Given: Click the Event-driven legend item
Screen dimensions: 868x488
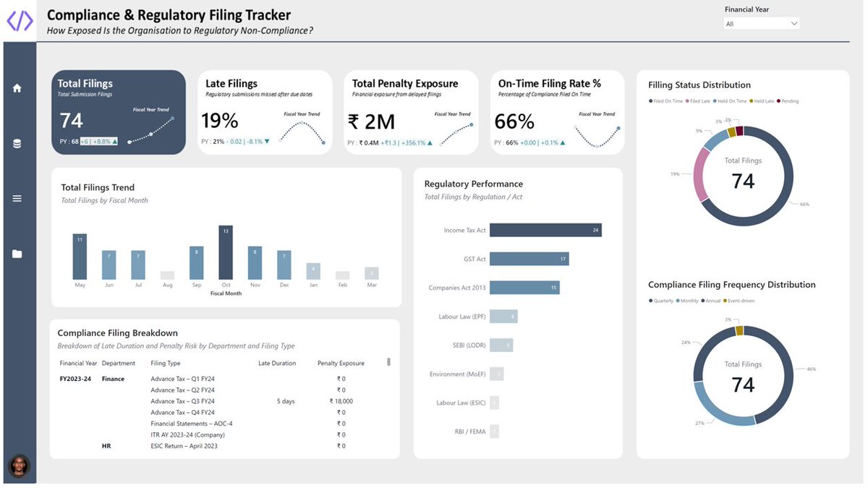Looking at the screenshot, I should [x=739, y=301].
